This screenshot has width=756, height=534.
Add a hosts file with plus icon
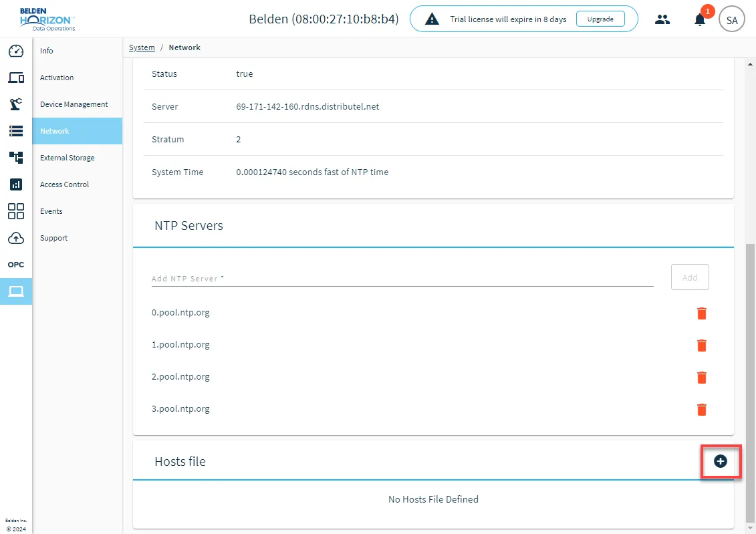coord(721,461)
